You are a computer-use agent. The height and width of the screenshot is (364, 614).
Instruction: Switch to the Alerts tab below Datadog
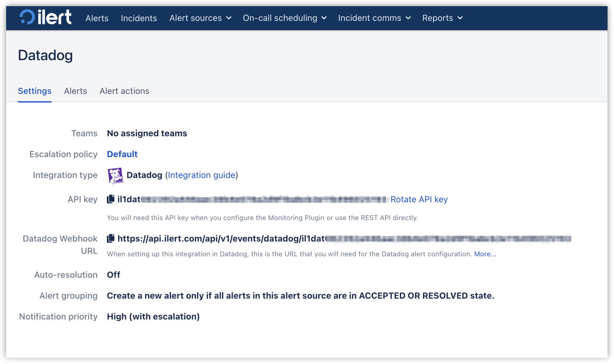click(x=75, y=91)
